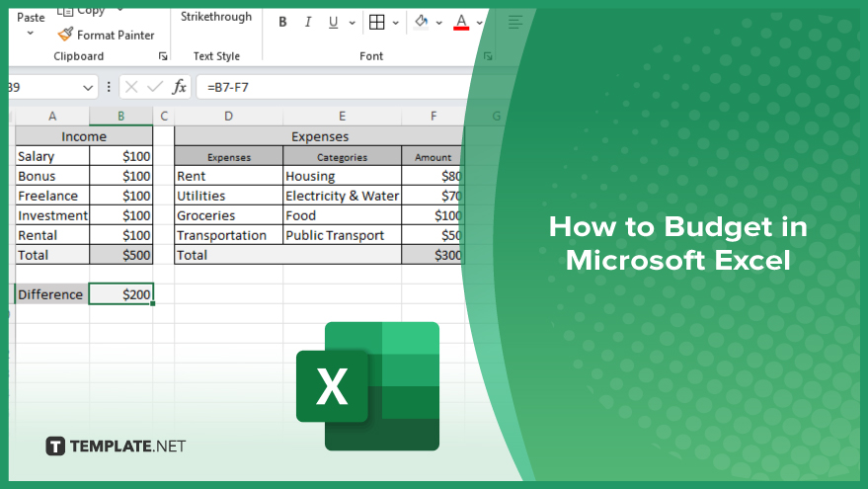
Task: Open the Paste dropdown arrow
Action: click(x=31, y=34)
